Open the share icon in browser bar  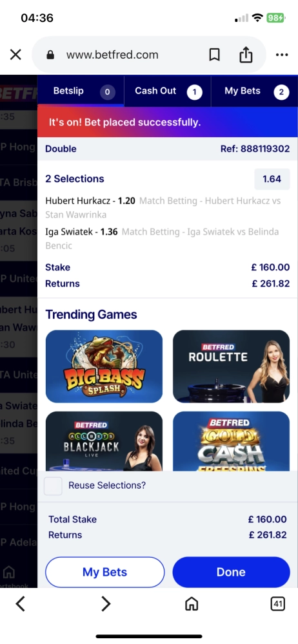click(246, 54)
